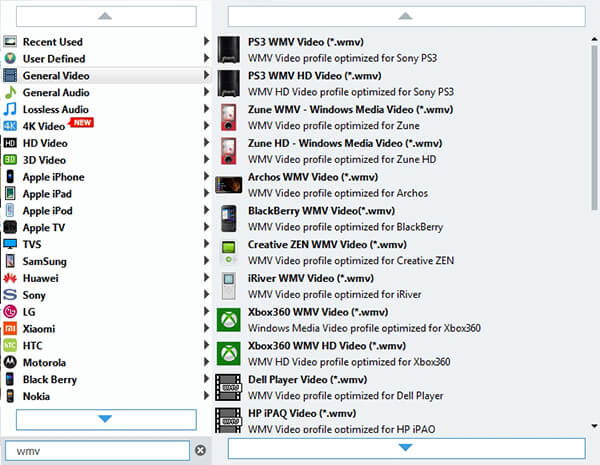The width and height of the screenshot is (600, 465).
Task: Click the General Audio green note icon
Action: [10, 92]
